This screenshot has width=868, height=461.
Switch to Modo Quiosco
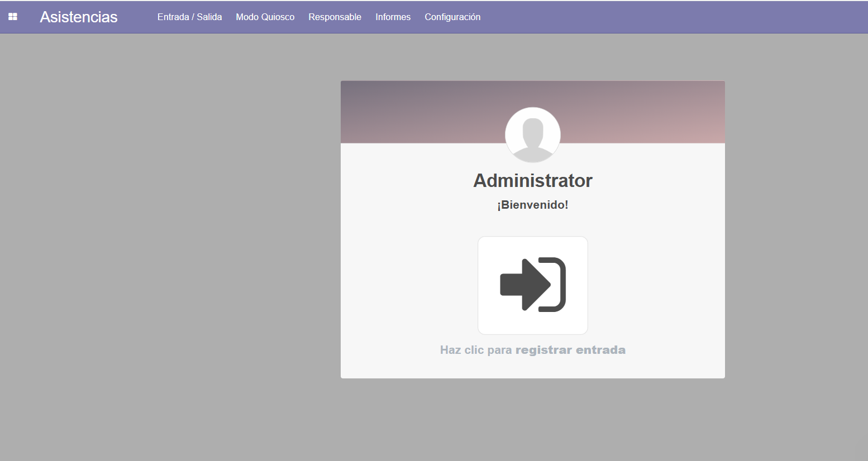tap(265, 17)
